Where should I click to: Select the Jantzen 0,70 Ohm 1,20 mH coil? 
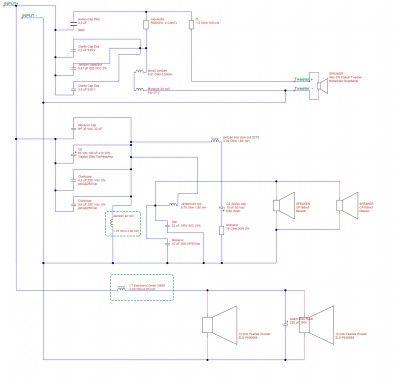coord(173,204)
